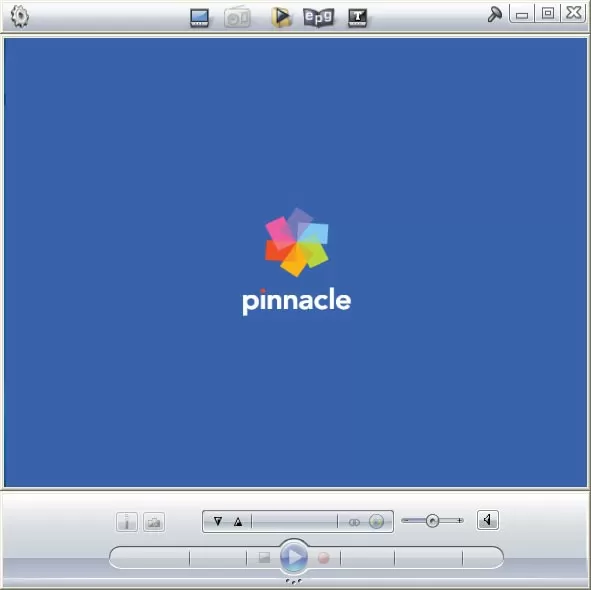Start recording with the red button

point(323,558)
